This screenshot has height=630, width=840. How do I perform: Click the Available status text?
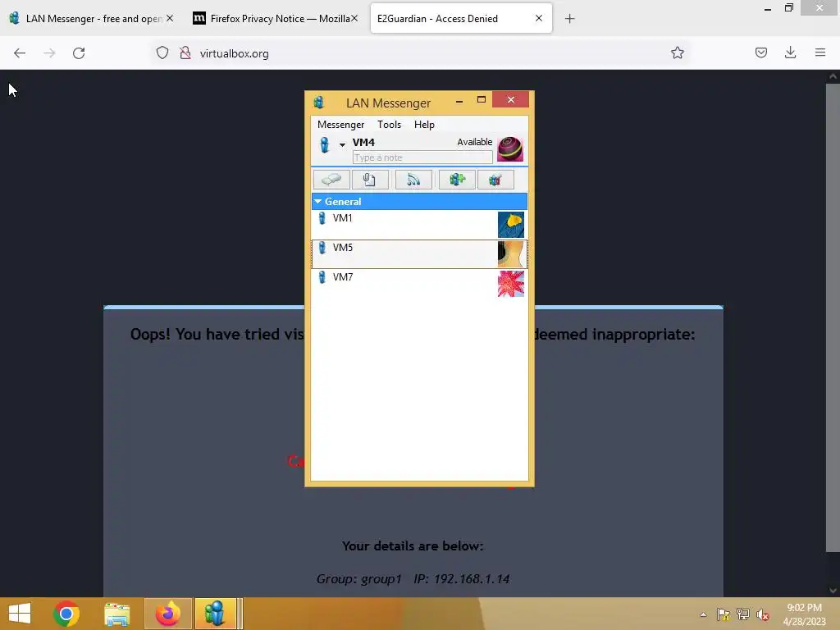(475, 142)
